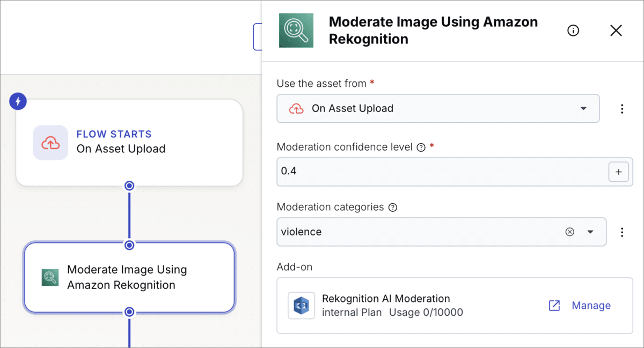644x348 pixels.
Task: Click the 'Moderate Image Using Amazon Rekognition' panel title
Action: pos(433,31)
